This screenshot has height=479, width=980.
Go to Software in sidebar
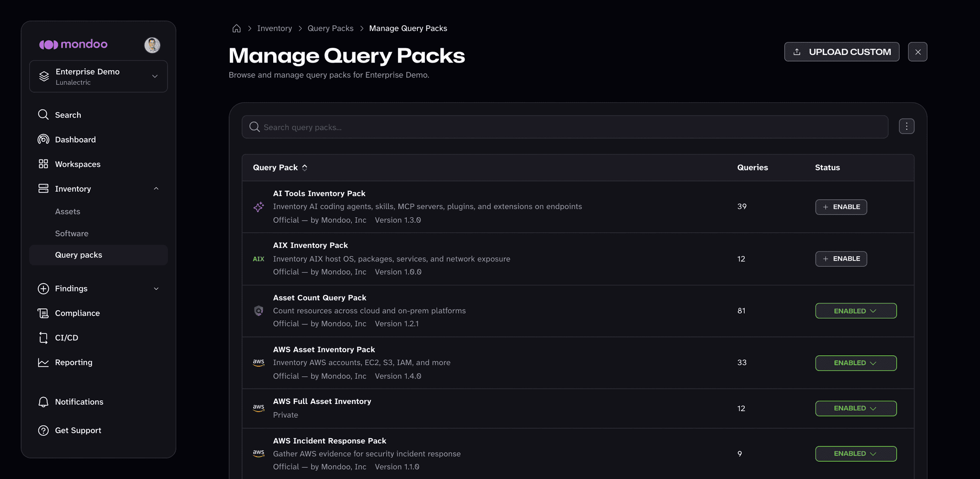click(x=72, y=233)
